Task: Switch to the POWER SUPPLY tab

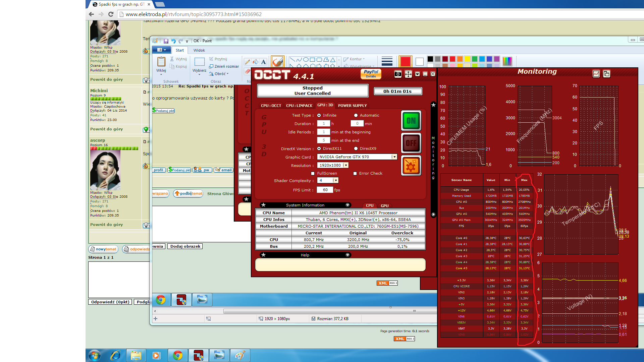Action: pyautogui.click(x=352, y=106)
